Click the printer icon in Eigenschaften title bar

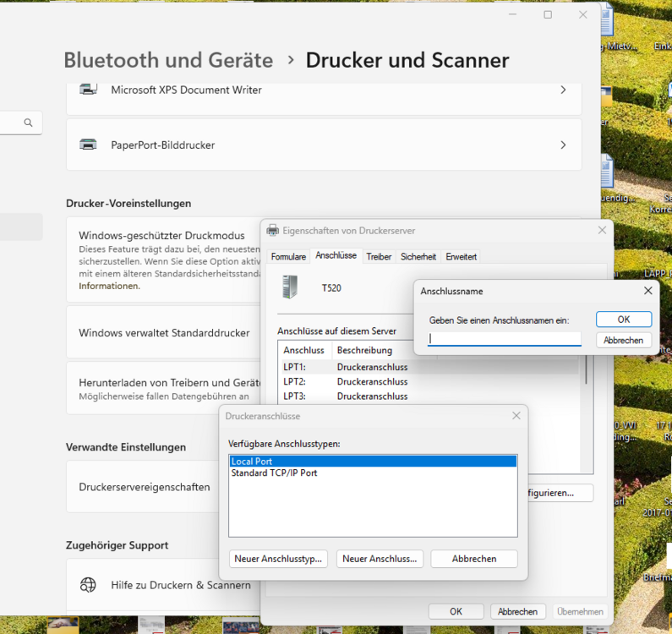272,230
